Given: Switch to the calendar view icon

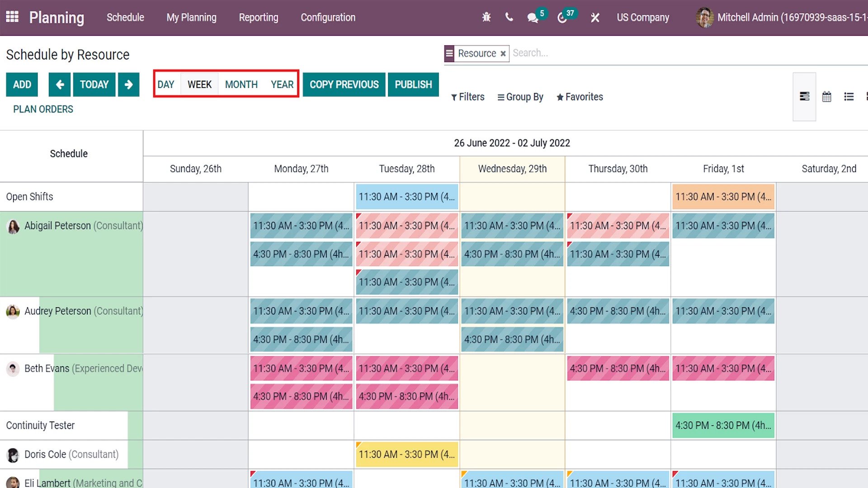Looking at the screenshot, I should click(826, 97).
